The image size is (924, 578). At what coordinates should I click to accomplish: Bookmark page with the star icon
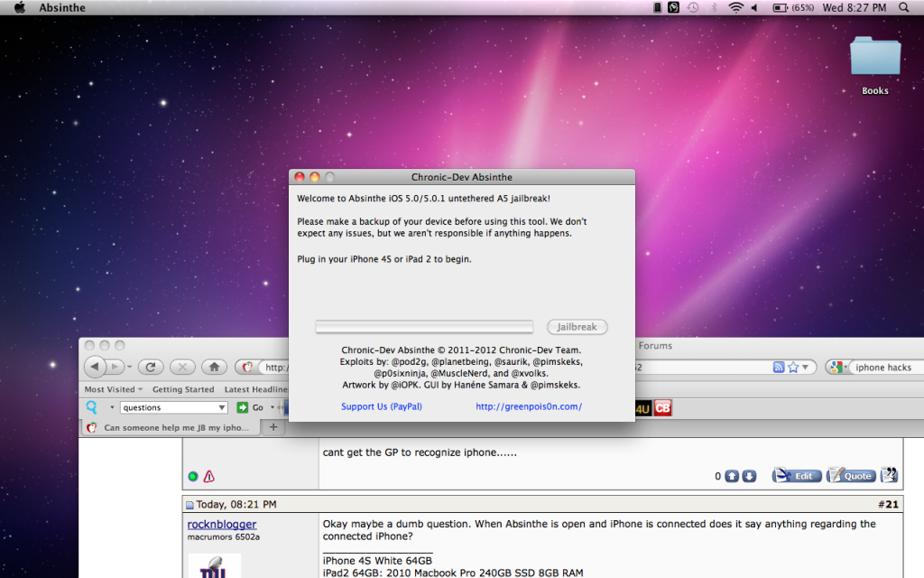[793, 368]
